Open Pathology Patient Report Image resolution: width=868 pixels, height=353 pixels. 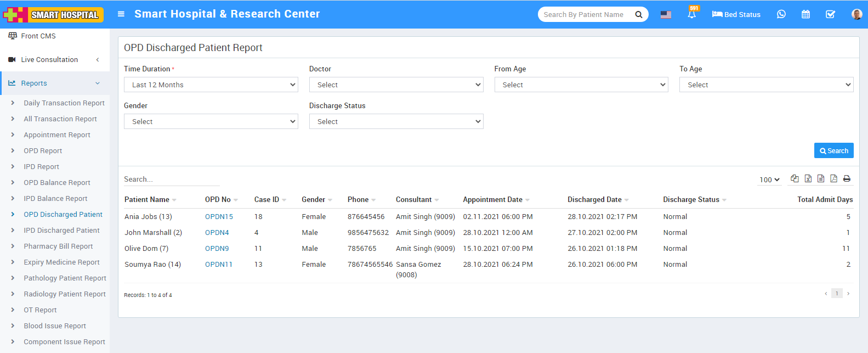(65, 278)
